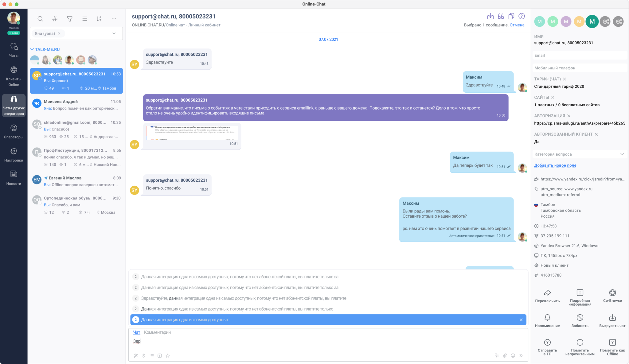The height and width of the screenshot is (364, 629).
Task: Click the search icon above the chat list
Action: coord(40,19)
